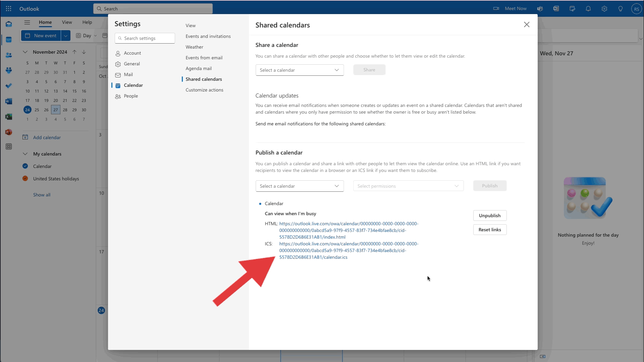
Task: Collapse My calendars group
Action: (25, 154)
